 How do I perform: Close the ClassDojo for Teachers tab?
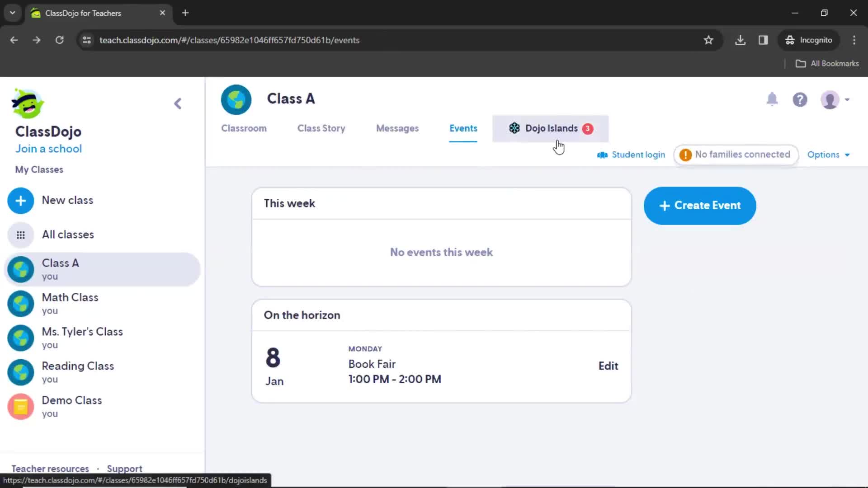click(x=162, y=13)
